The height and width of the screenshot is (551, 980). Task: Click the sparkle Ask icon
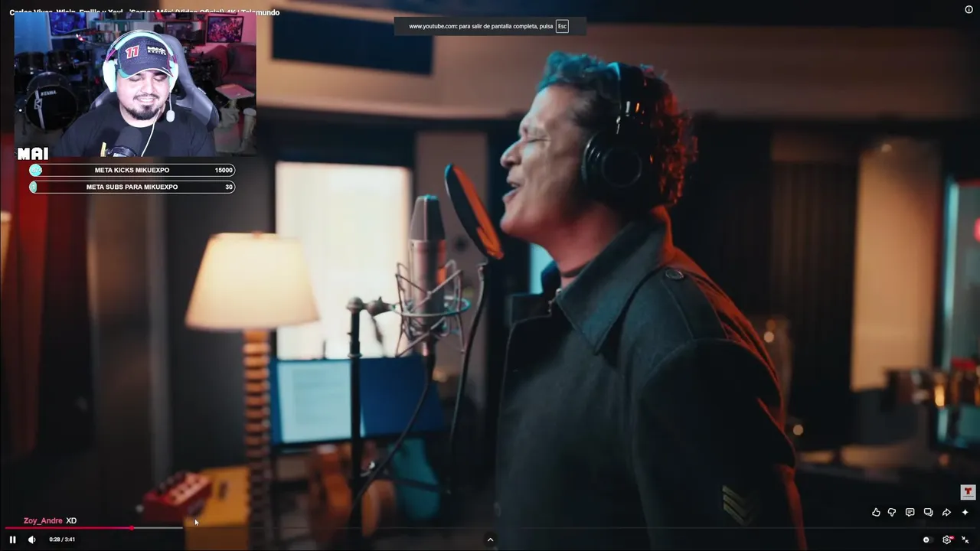click(965, 512)
